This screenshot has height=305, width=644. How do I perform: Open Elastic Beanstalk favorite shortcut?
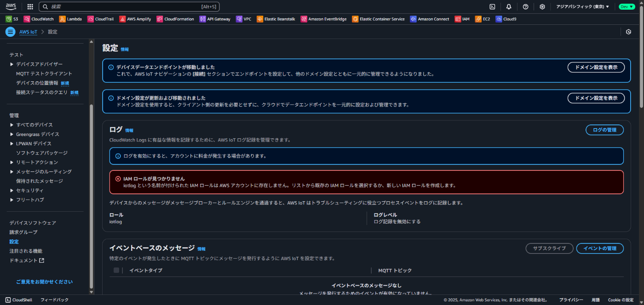[276, 19]
